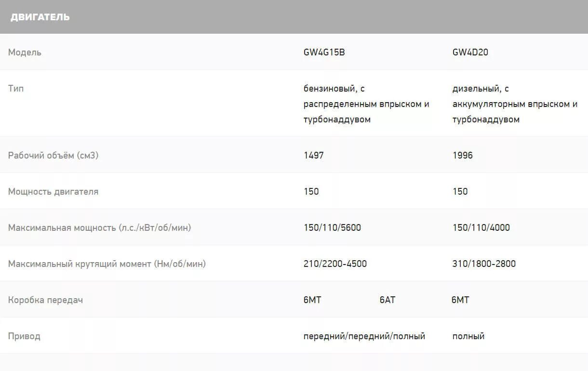Select the Коробка передач label
This screenshot has height=371, width=588.
(x=45, y=300)
